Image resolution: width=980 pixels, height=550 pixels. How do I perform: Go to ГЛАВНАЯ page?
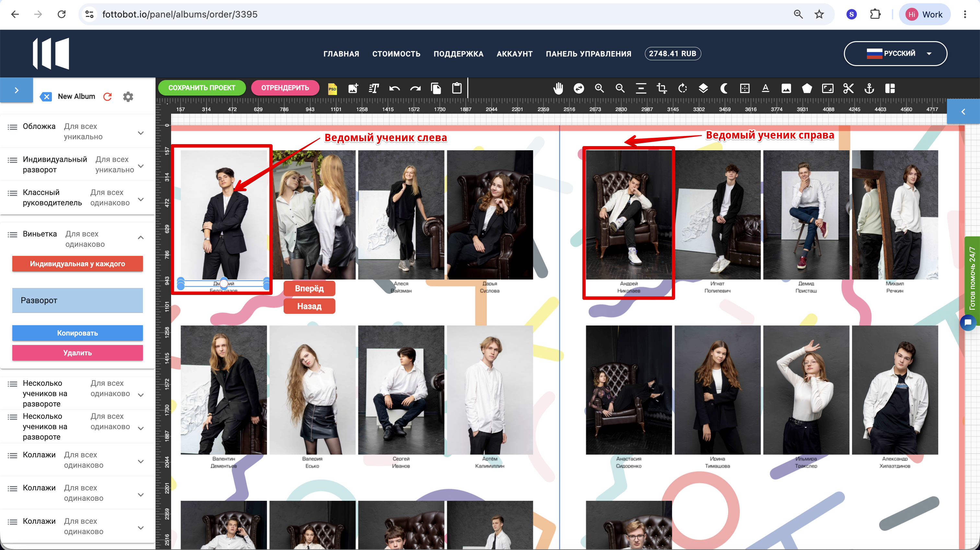[341, 54]
